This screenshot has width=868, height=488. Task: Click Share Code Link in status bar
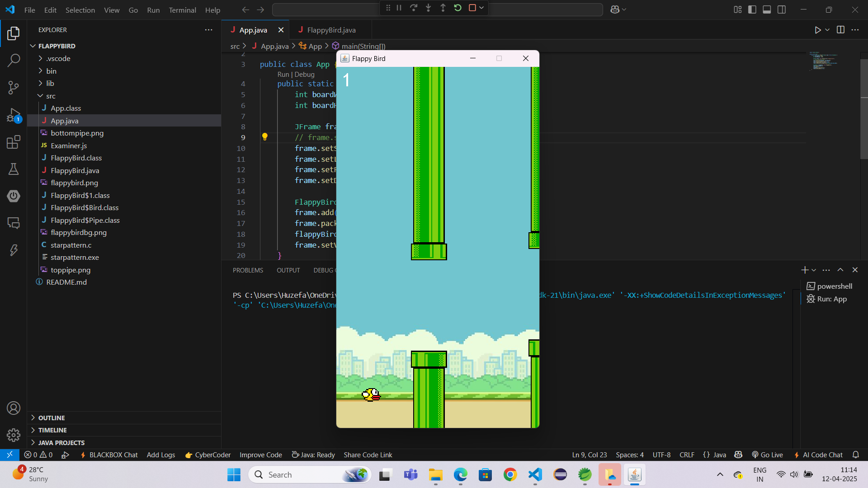pyautogui.click(x=368, y=455)
